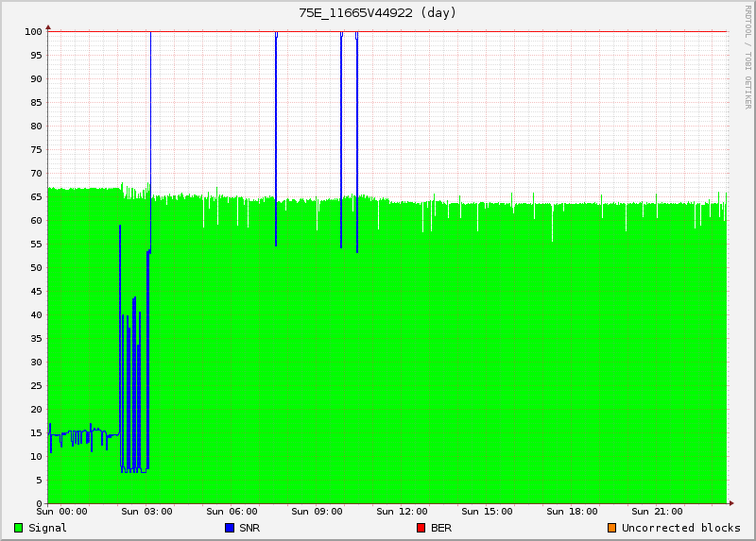
Task: Click the blue SNR legend swatch
Action: pos(230,528)
